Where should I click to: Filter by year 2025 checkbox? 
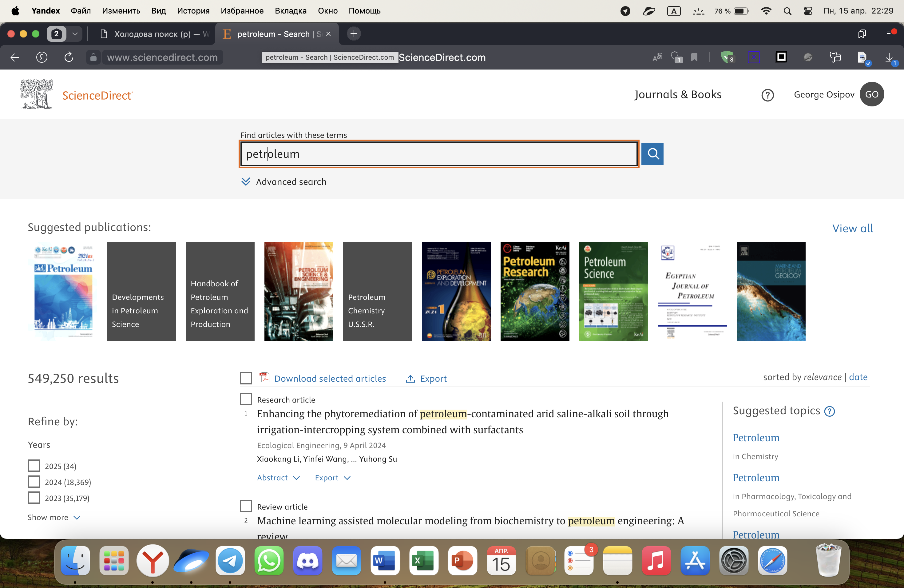(34, 466)
